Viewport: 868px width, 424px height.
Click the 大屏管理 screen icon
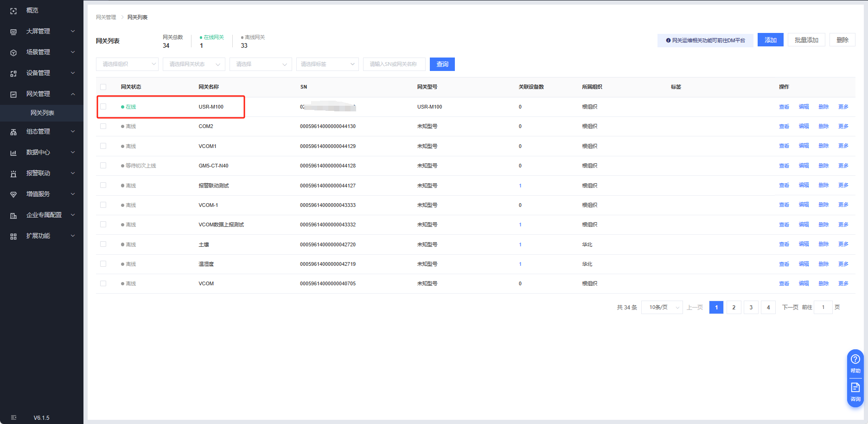click(x=13, y=32)
